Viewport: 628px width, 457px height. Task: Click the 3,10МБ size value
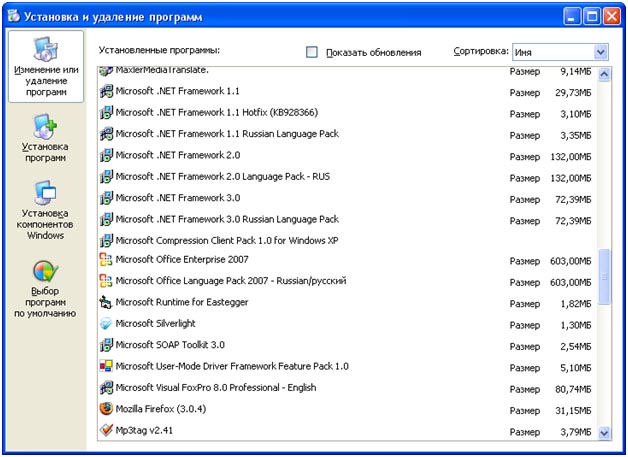pos(576,114)
